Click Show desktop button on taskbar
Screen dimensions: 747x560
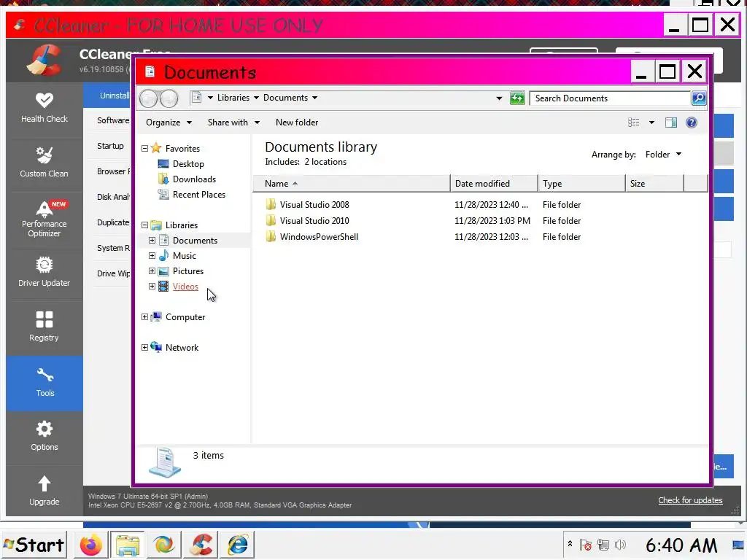click(738, 545)
